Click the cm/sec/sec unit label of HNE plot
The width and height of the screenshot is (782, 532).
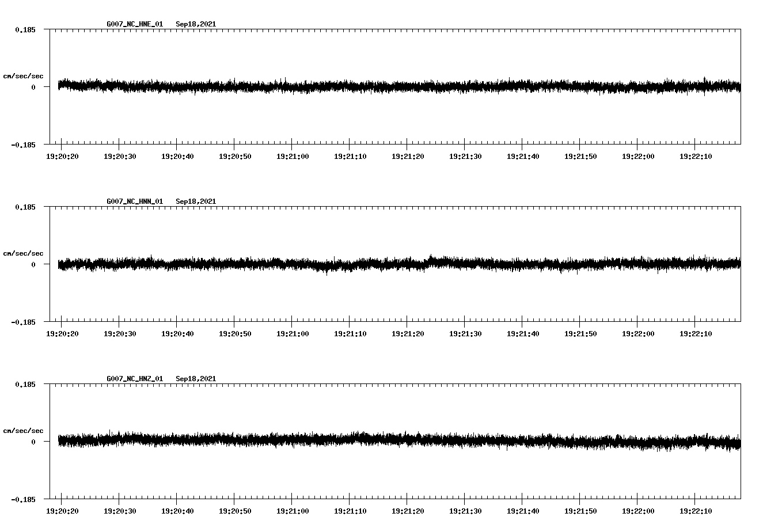pos(23,76)
